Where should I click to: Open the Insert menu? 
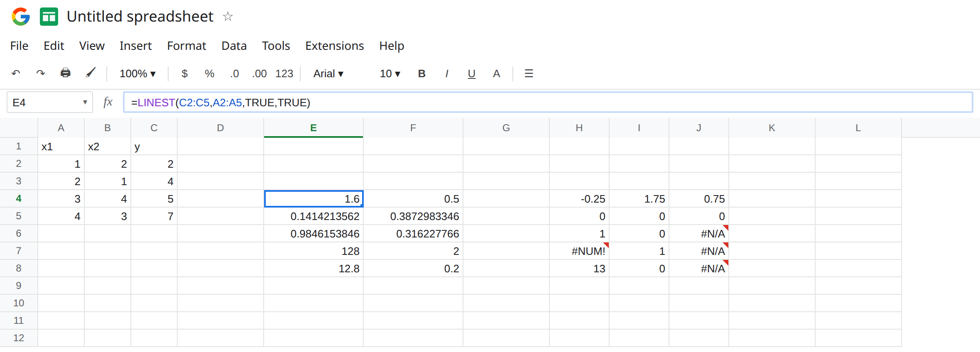click(x=135, y=46)
